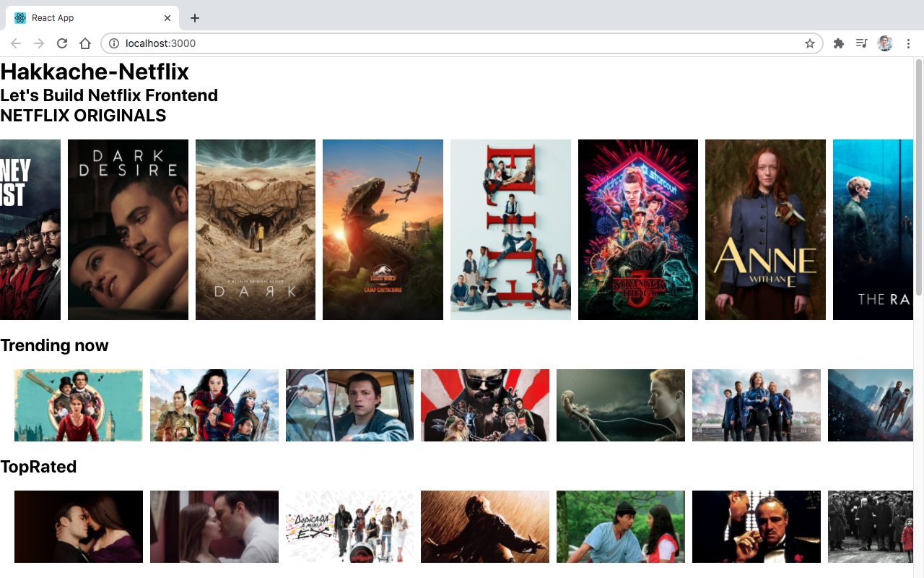Open the Camp Cretaceous dinosaur poster
Image resolution: width=924 pixels, height=578 pixels.
[383, 230]
